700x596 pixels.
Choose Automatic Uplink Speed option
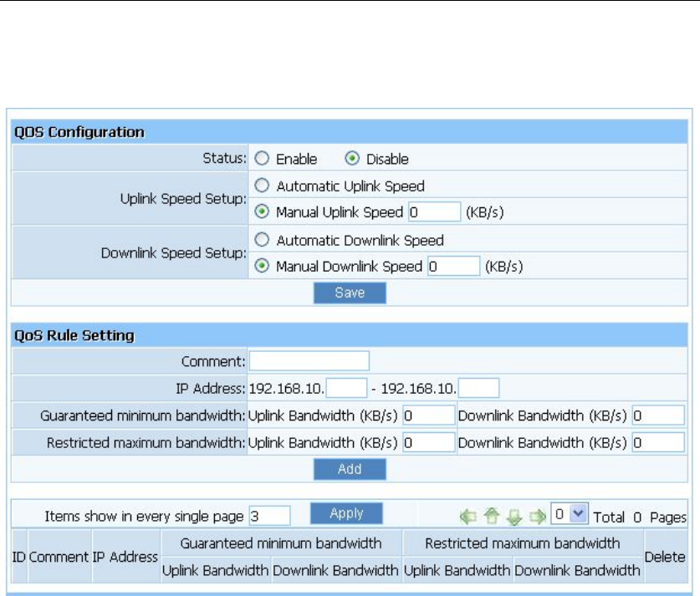click(262, 186)
